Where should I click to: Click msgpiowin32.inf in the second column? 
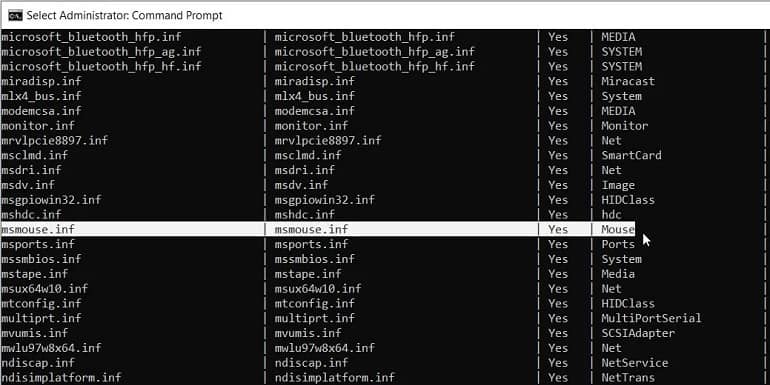pos(325,200)
